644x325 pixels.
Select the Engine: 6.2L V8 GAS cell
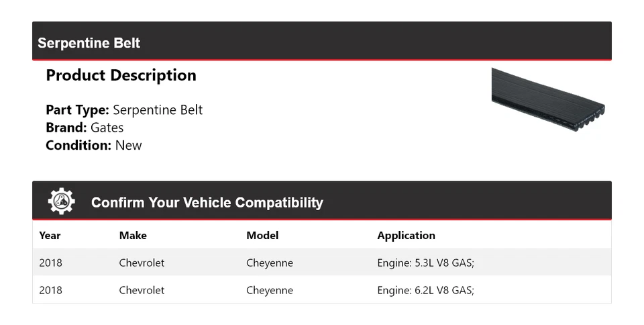pyautogui.click(x=425, y=290)
